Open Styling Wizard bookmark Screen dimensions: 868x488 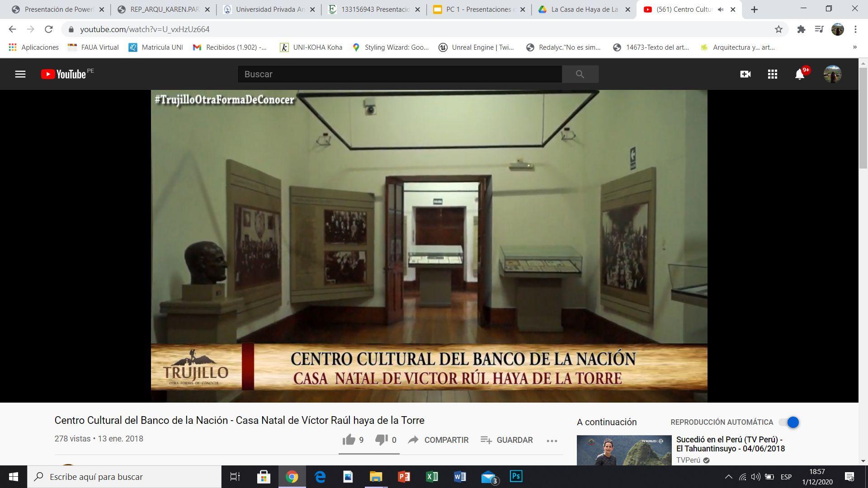[390, 47]
